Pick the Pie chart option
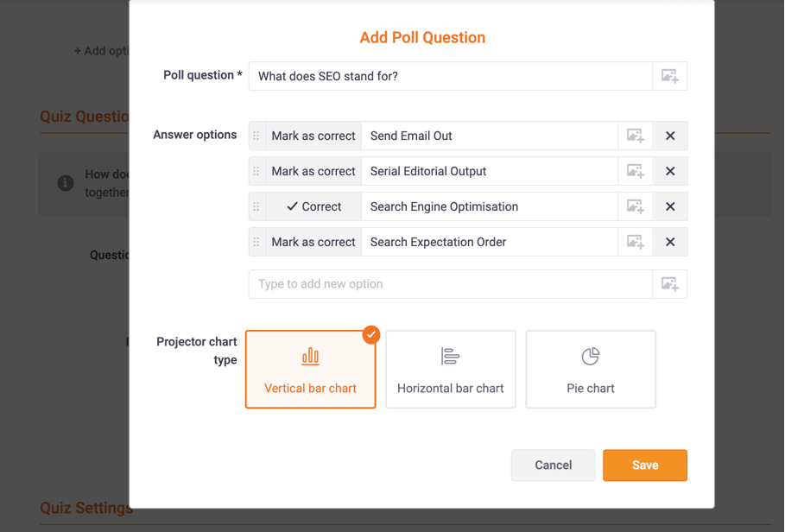This screenshot has width=785, height=532. (x=590, y=370)
